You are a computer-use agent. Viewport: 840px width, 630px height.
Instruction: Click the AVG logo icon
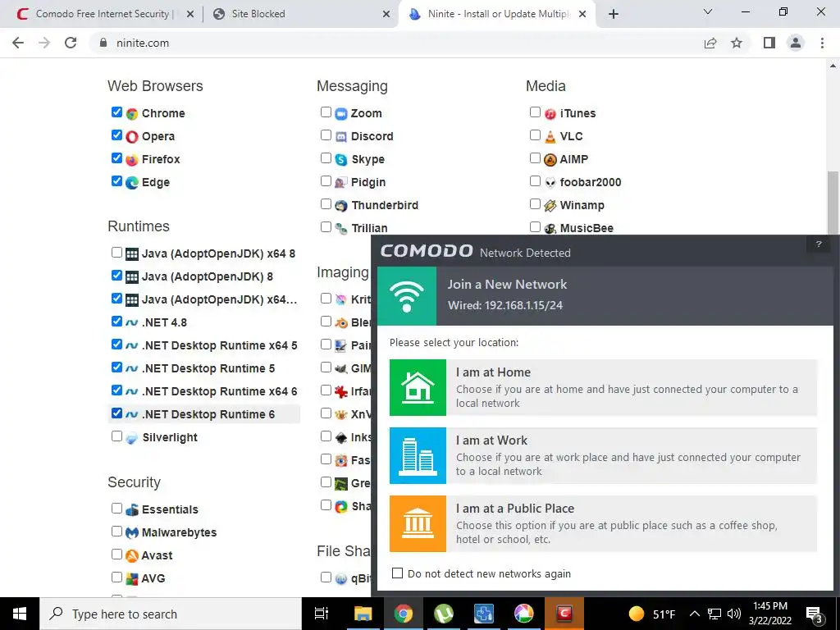pyautogui.click(x=132, y=579)
